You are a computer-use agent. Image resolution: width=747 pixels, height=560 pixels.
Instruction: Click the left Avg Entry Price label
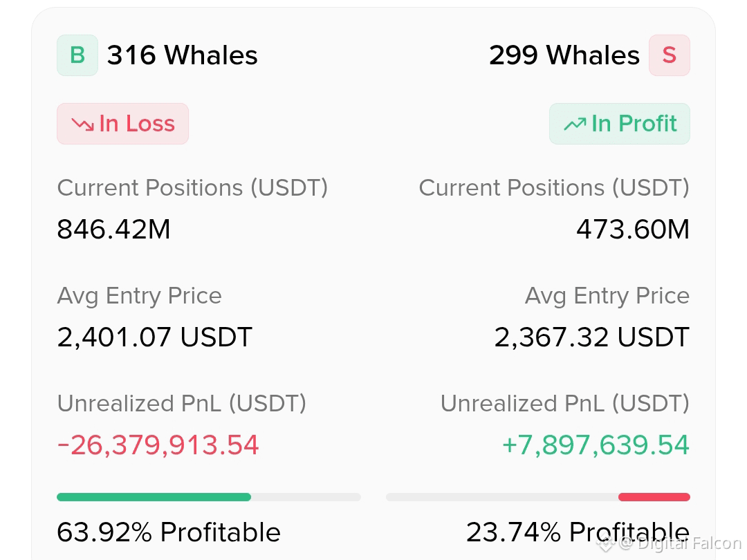[x=140, y=296]
